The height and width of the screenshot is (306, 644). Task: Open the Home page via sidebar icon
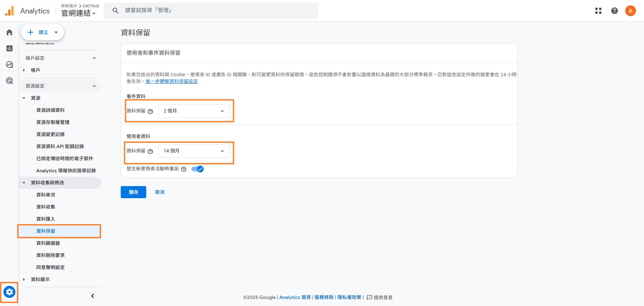coord(9,32)
